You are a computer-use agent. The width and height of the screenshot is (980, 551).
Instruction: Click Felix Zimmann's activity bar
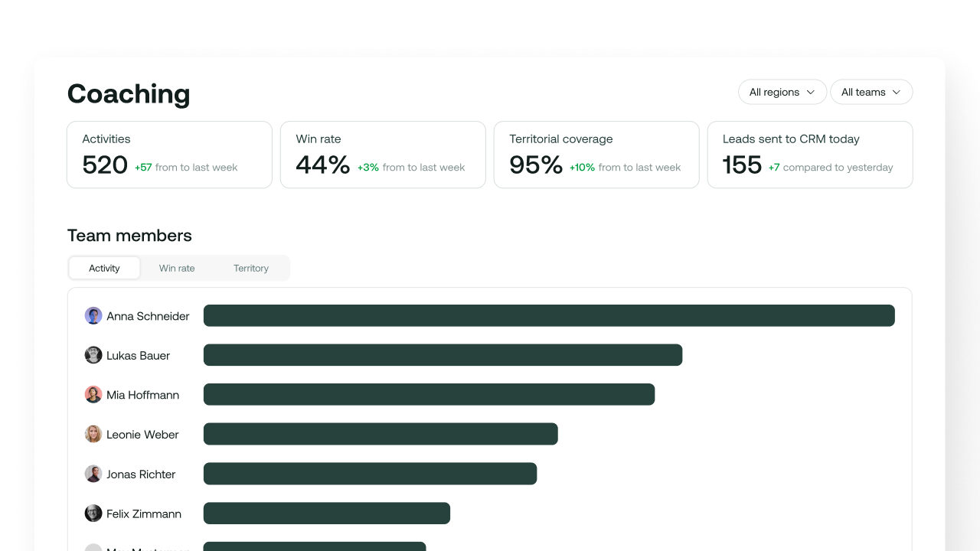tap(327, 514)
